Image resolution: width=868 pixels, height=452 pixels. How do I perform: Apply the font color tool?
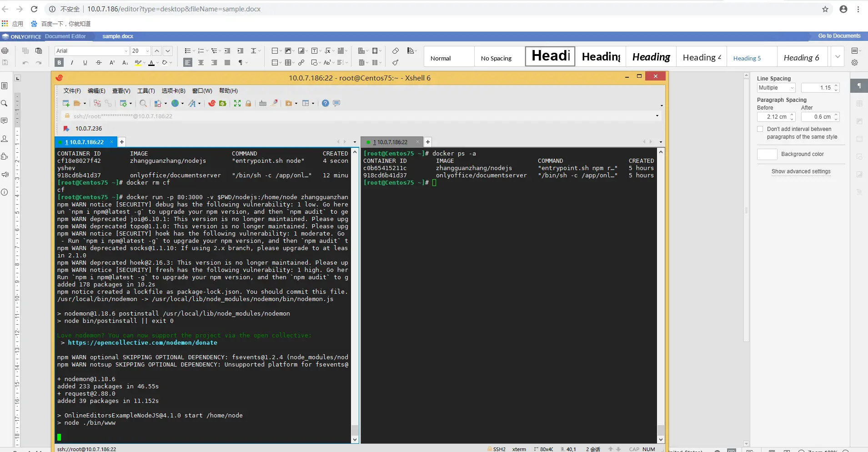(x=151, y=63)
